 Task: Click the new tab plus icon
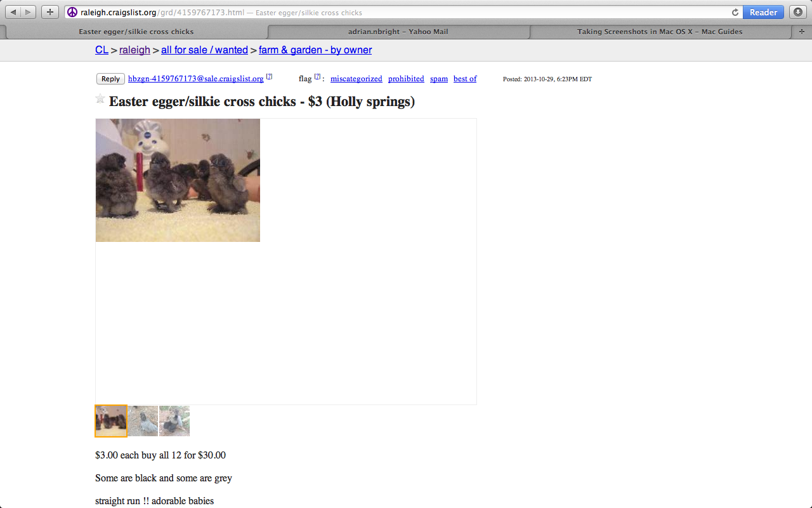tap(802, 32)
